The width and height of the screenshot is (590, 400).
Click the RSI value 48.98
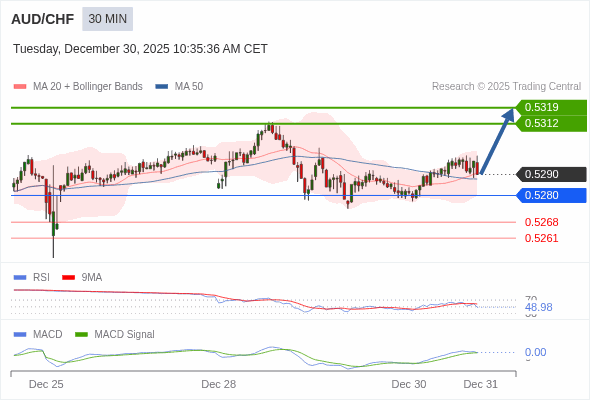[539, 307]
